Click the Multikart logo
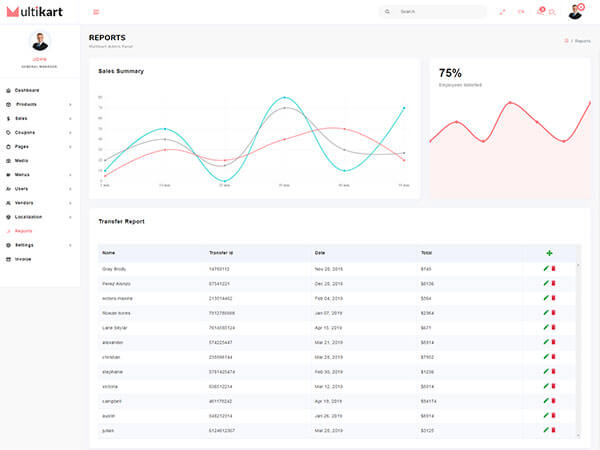Viewport: 600px width, 450px height. (x=36, y=11)
